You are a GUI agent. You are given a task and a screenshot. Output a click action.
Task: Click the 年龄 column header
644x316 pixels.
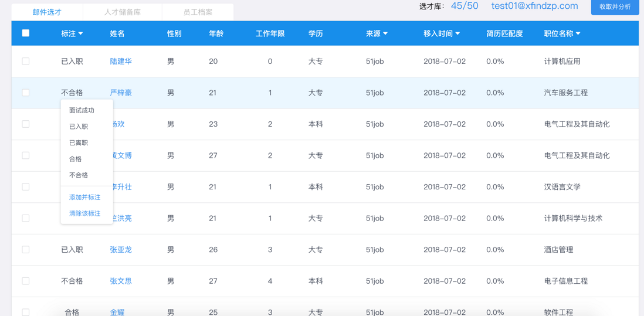[x=216, y=33]
